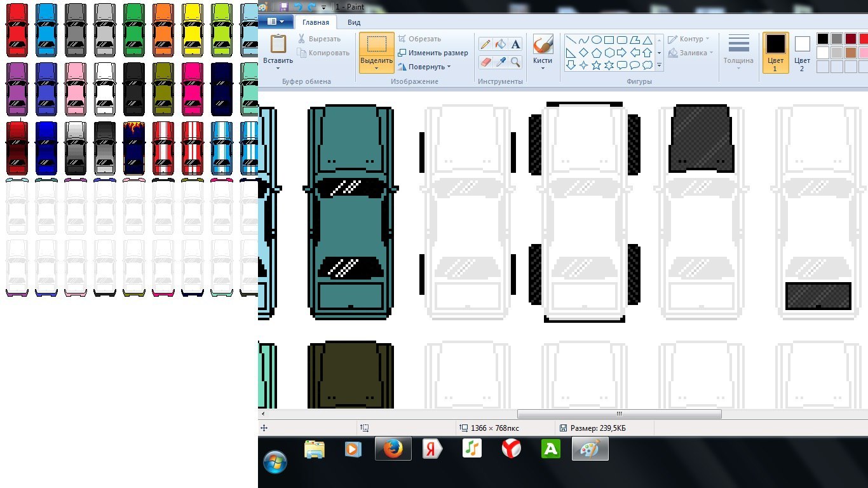Pick the black palette color

[823, 39]
